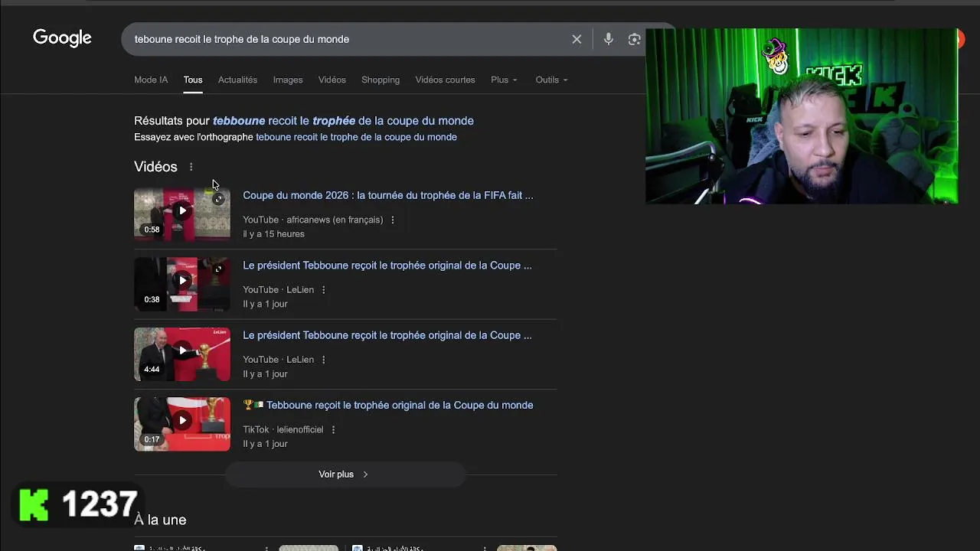Search instead for the original spelling link
The height and width of the screenshot is (551, 980).
click(356, 137)
